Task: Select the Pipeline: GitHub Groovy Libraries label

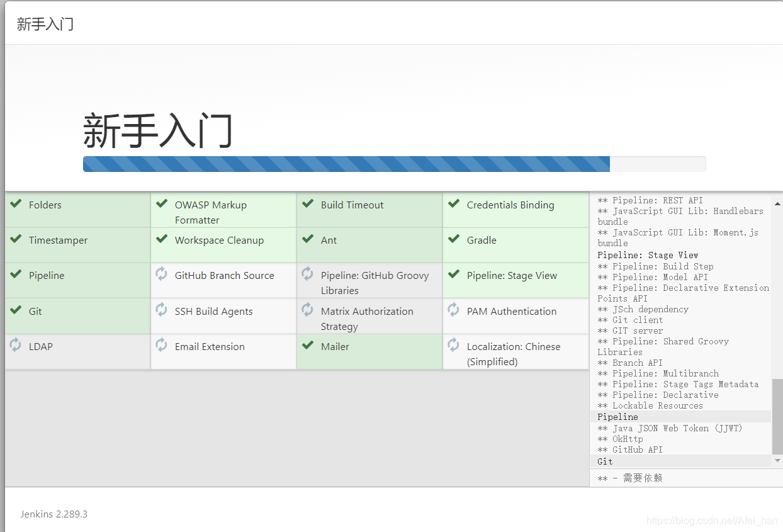Action: pos(375,283)
